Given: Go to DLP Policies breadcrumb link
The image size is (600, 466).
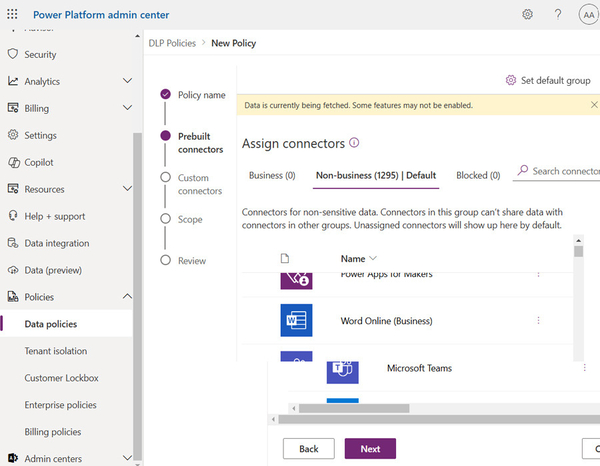Looking at the screenshot, I should 172,43.
